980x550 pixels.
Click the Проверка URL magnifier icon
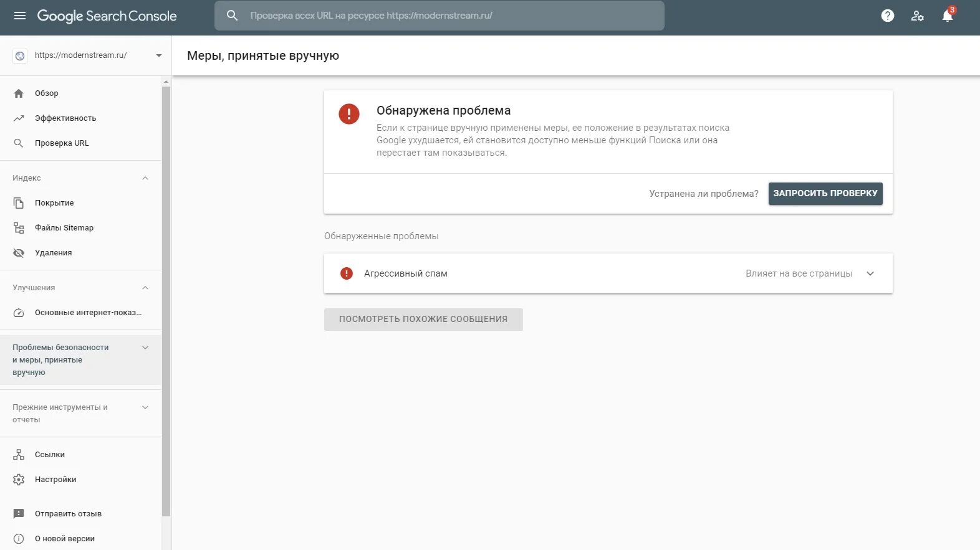tap(19, 143)
